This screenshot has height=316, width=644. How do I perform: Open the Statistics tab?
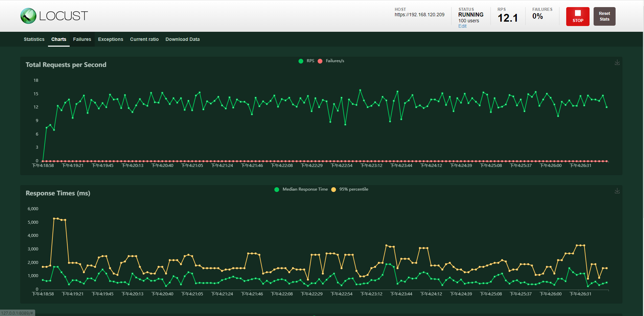point(34,39)
